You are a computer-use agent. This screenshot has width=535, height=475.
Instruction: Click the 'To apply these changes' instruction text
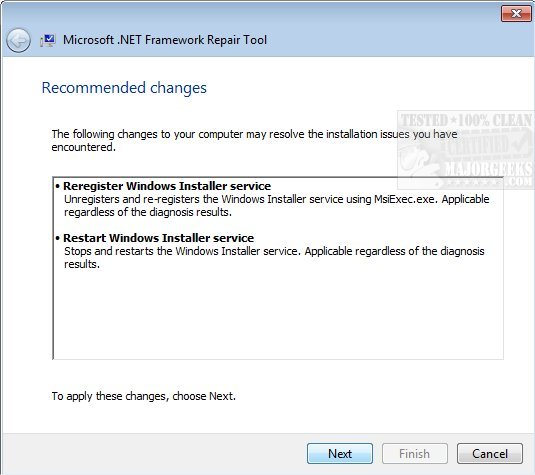(144, 396)
